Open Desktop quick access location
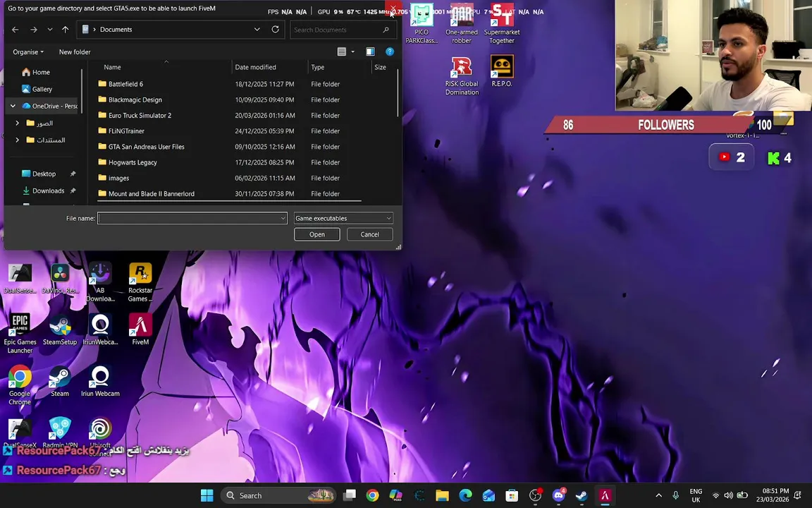The image size is (812, 508). 44,174
